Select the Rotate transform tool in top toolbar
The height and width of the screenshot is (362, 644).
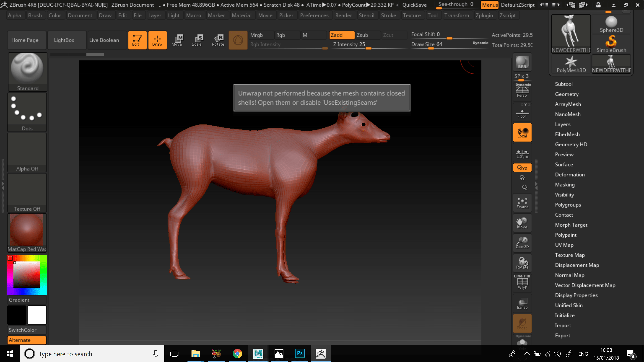click(218, 40)
